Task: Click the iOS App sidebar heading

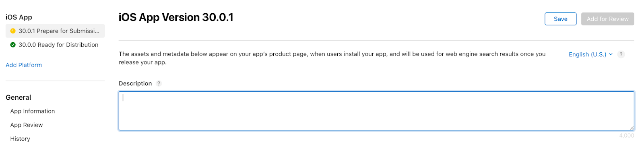Action: click(x=19, y=17)
